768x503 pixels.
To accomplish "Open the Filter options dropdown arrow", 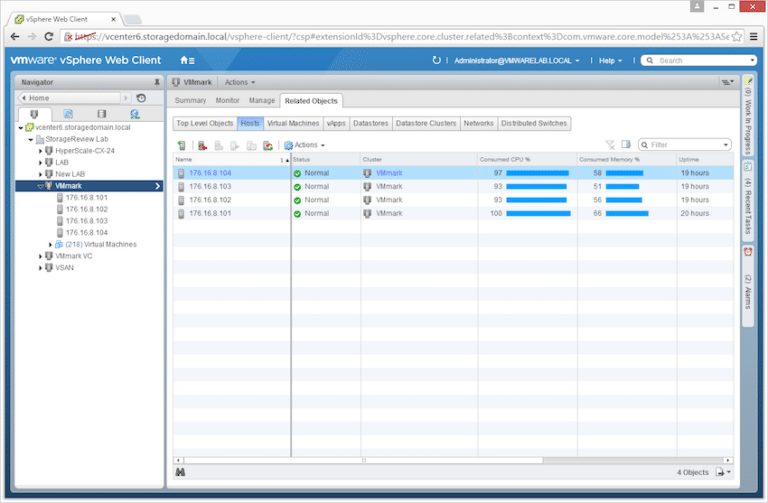I will [x=725, y=145].
